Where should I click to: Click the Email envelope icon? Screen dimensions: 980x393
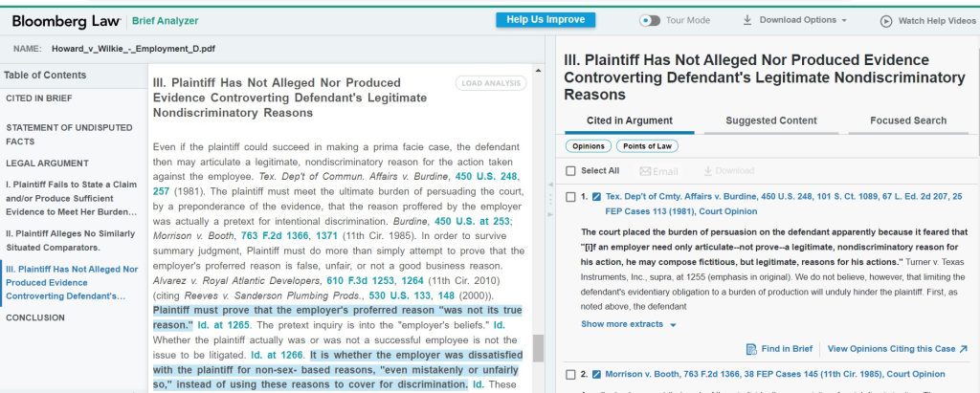[x=645, y=171]
